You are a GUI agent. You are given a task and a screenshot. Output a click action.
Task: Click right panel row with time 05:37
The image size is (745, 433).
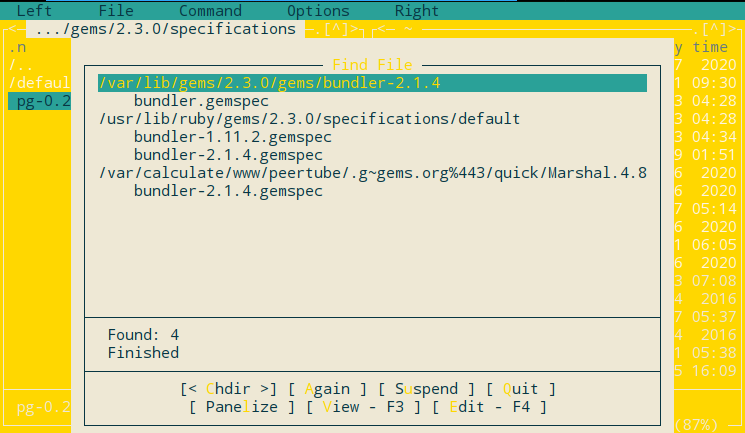(x=706, y=317)
